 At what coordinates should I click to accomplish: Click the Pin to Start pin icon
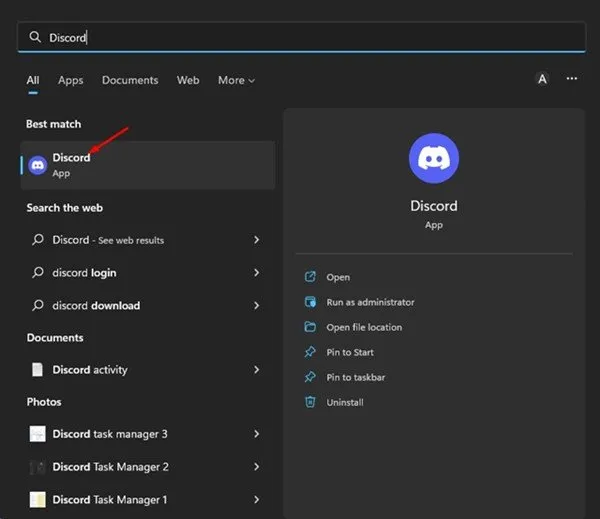pos(310,352)
